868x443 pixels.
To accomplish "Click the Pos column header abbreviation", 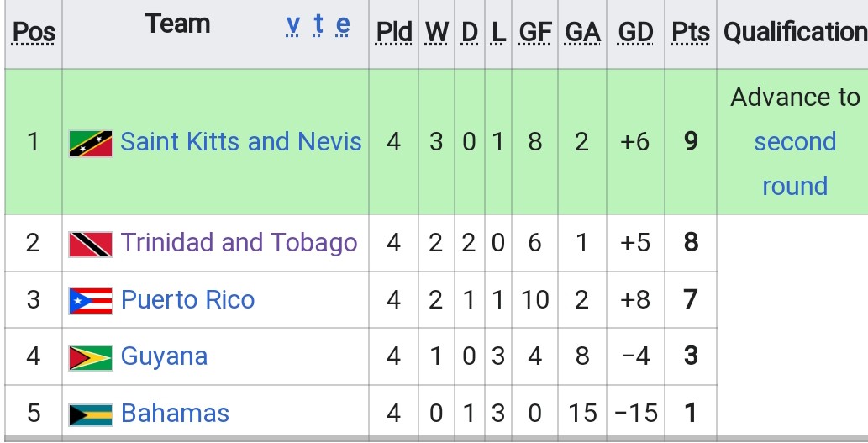I will tap(34, 33).
